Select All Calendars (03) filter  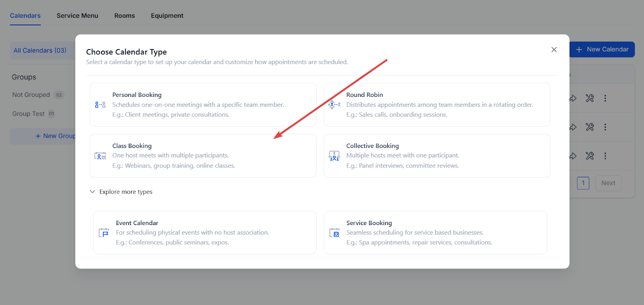coord(43,50)
